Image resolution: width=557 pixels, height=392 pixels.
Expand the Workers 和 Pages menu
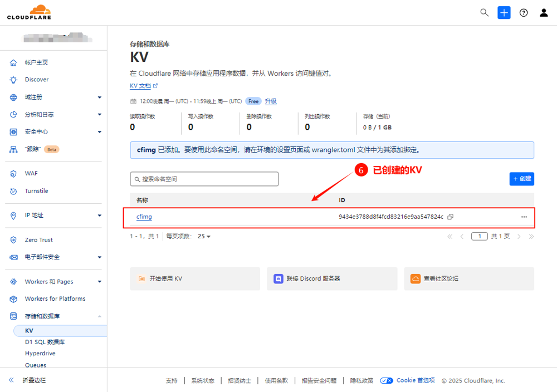coord(100,282)
